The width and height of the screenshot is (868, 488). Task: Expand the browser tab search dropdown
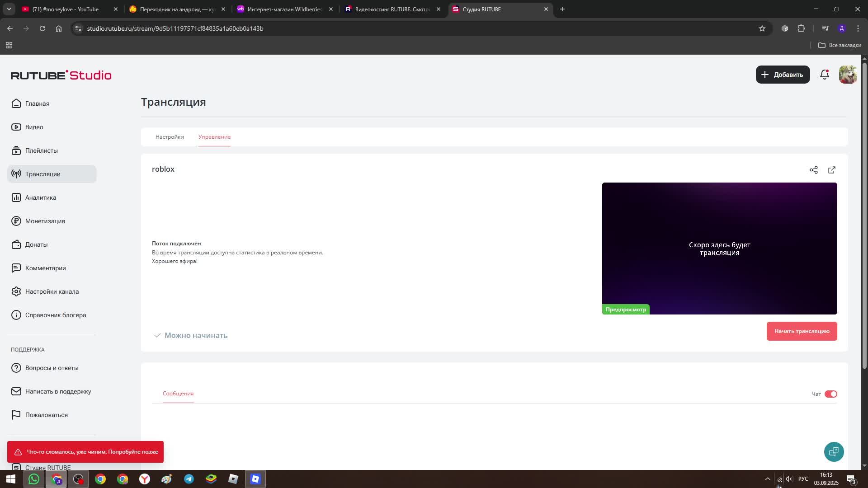(x=9, y=9)
